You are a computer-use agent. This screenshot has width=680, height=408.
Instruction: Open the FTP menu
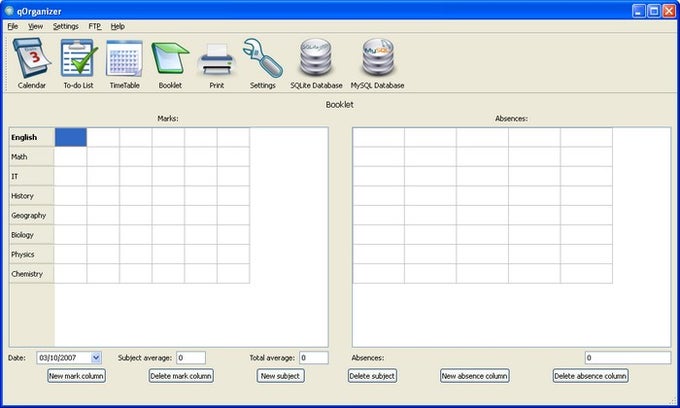95,26
